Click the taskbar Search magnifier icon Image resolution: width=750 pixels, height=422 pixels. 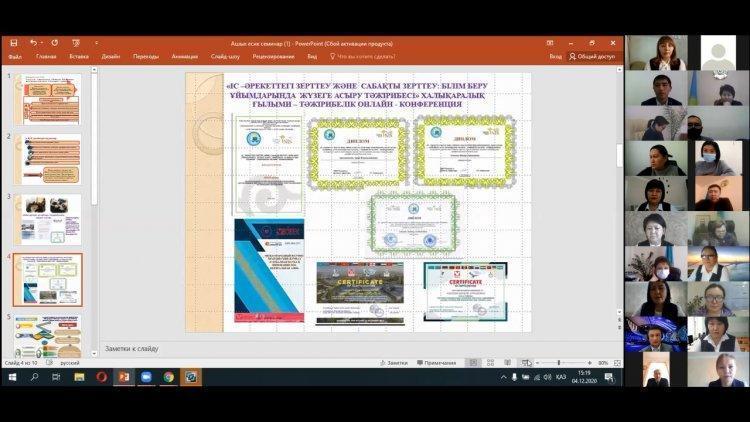click(x=34, y=377)
